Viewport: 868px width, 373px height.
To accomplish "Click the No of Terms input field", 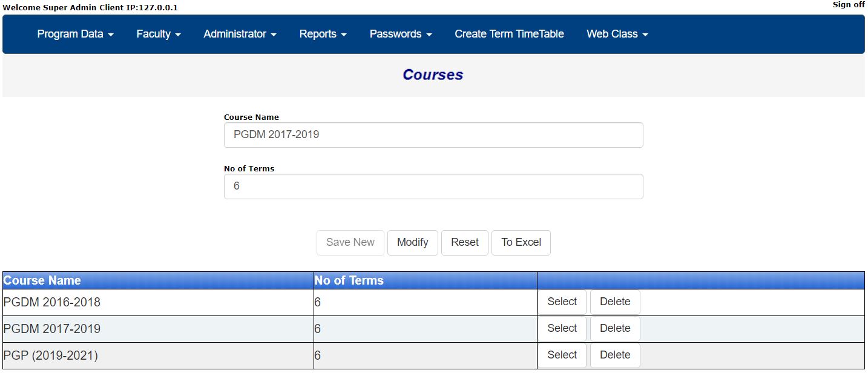I will coord(433,186).
